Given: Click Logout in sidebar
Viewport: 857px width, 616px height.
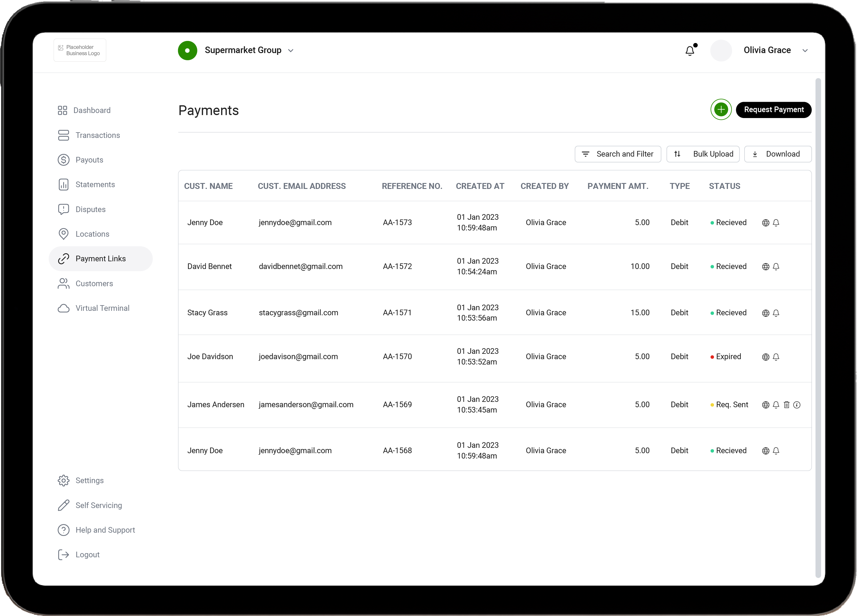Looking at the screenshot, I should (79, 555).
